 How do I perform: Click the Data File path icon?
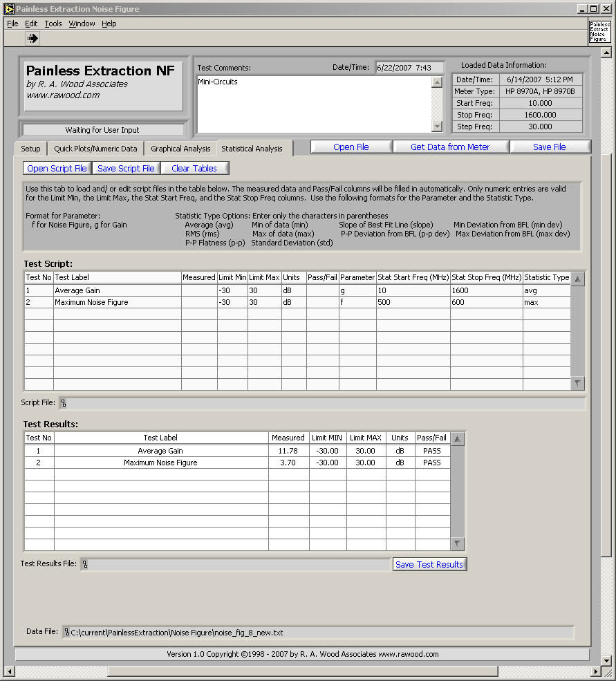point(66,633)
